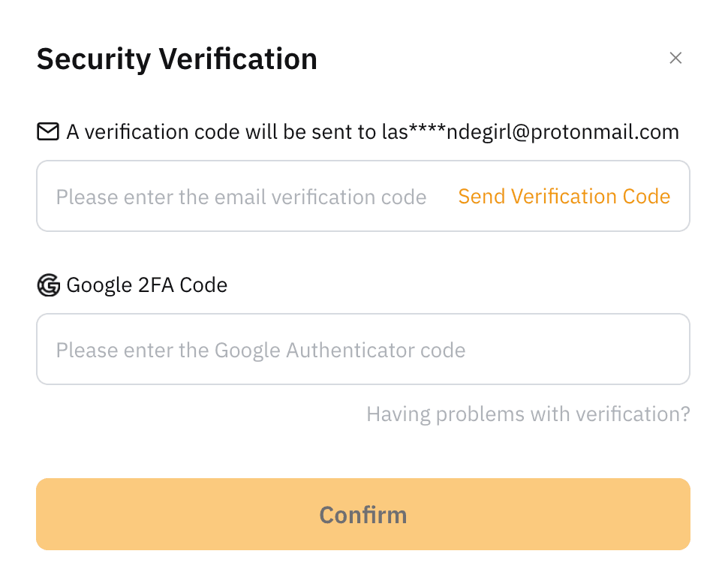The height and width of the screenshot is (584, 728).
Task: Click the email code placeholder text
Action: (x=241, y=197)
